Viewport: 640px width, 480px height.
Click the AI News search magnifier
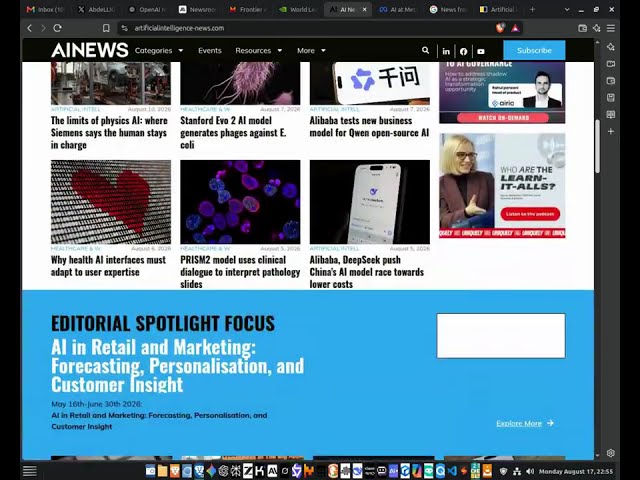tap(425, 50)
